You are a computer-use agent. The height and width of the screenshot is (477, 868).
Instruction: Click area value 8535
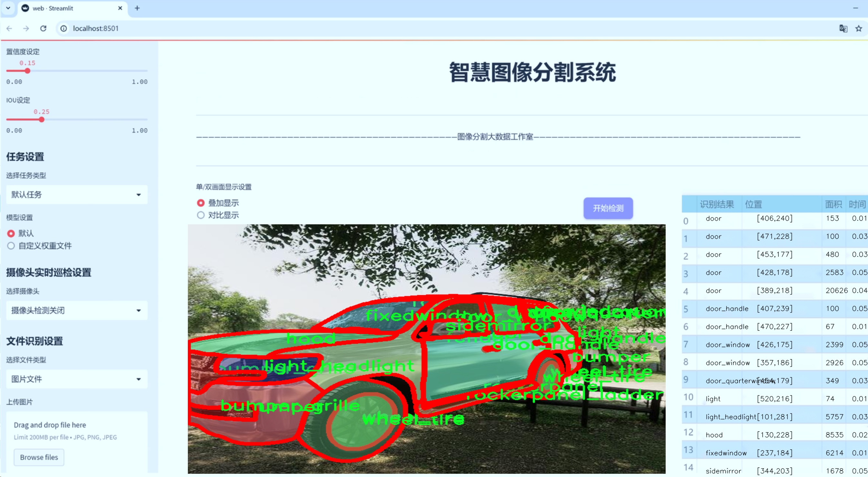[x=834, y=435]
